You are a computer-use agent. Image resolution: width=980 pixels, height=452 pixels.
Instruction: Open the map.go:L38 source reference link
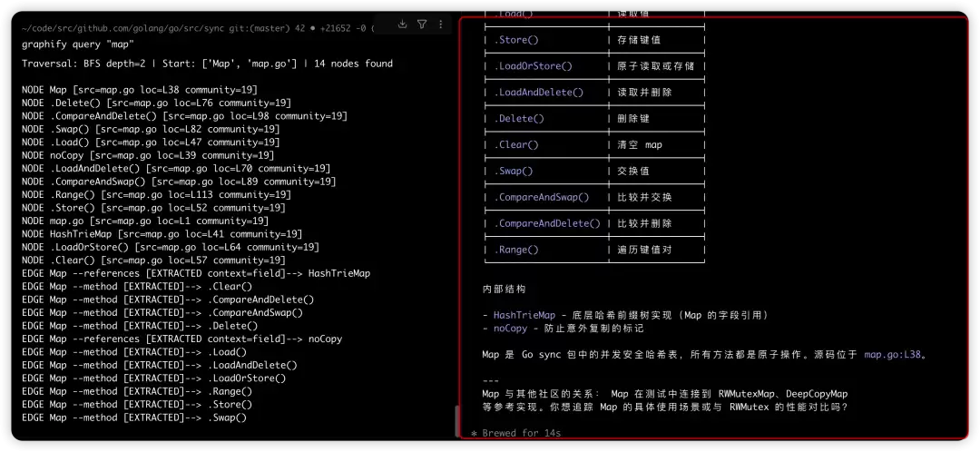(893, 355)
